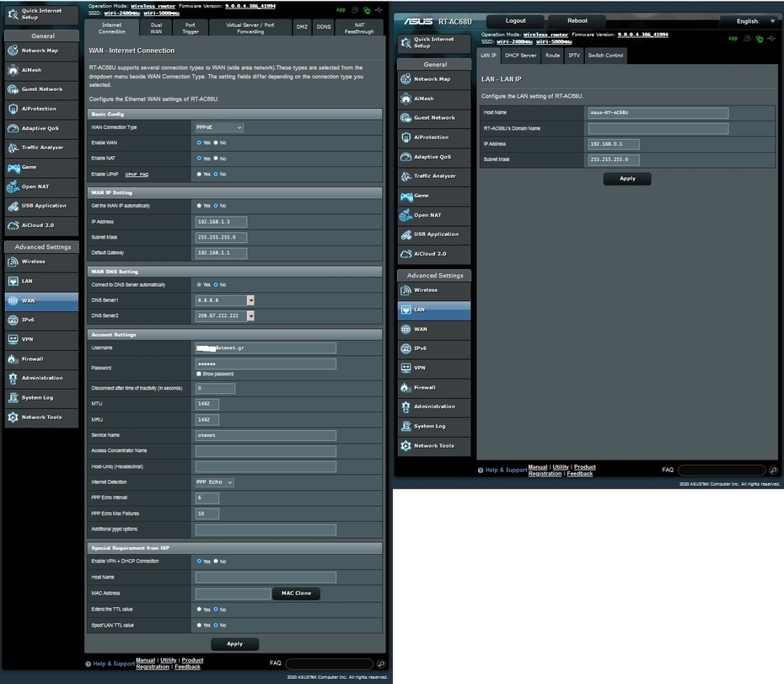Screen dimensions: 784x684
Task: Open VPN icon in LAN window sidebar
Action: (405, 368)
